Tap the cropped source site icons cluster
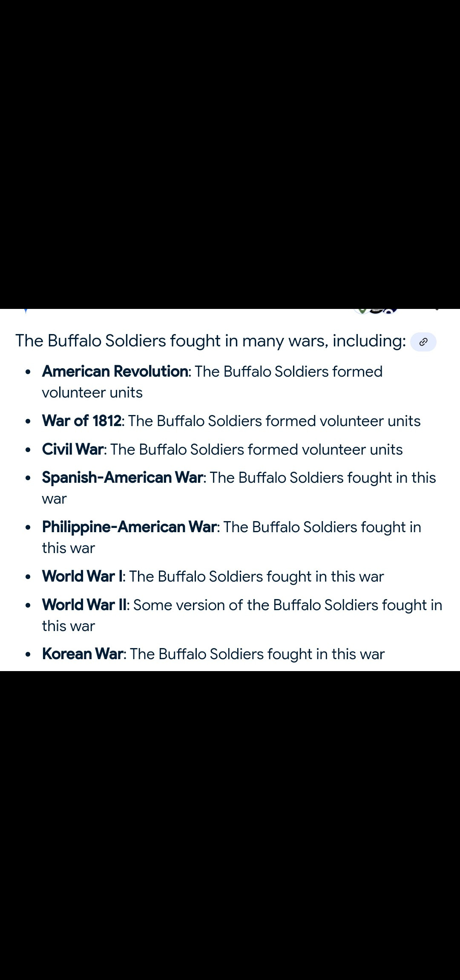 point(376,311)
